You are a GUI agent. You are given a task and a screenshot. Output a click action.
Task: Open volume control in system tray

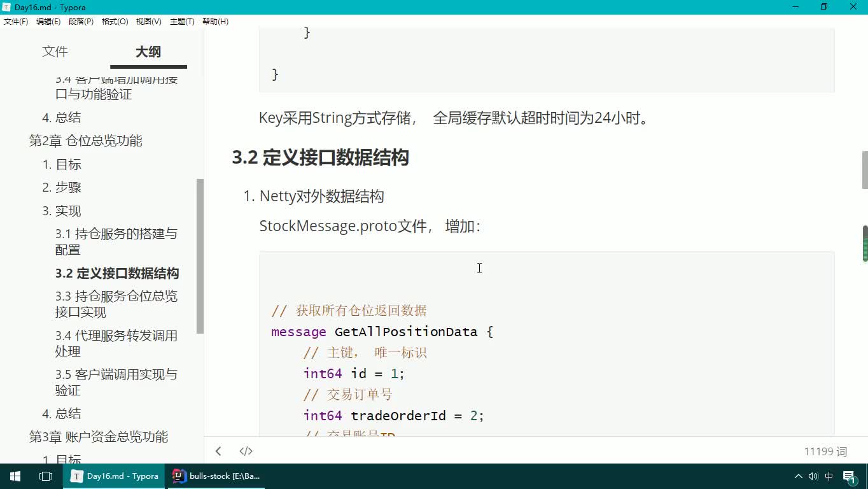[813, 476]
